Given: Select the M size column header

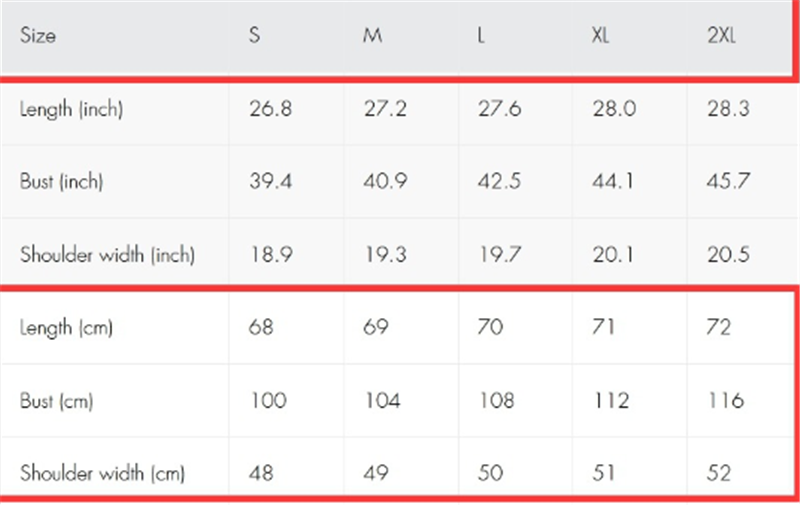Looking at the screenshot, I should click(372, 36).
